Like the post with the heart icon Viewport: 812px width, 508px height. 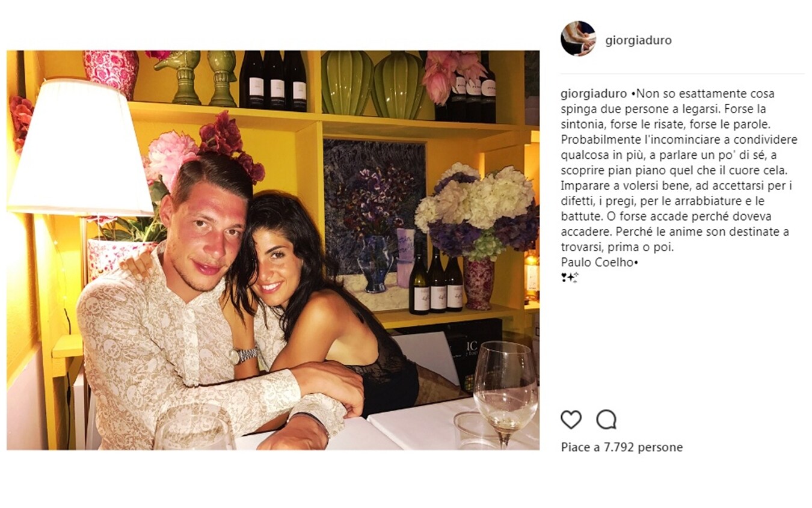point(571,419)
